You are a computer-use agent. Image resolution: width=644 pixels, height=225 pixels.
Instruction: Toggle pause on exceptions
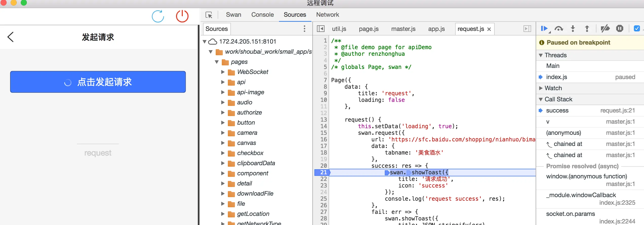coord(620,29)
